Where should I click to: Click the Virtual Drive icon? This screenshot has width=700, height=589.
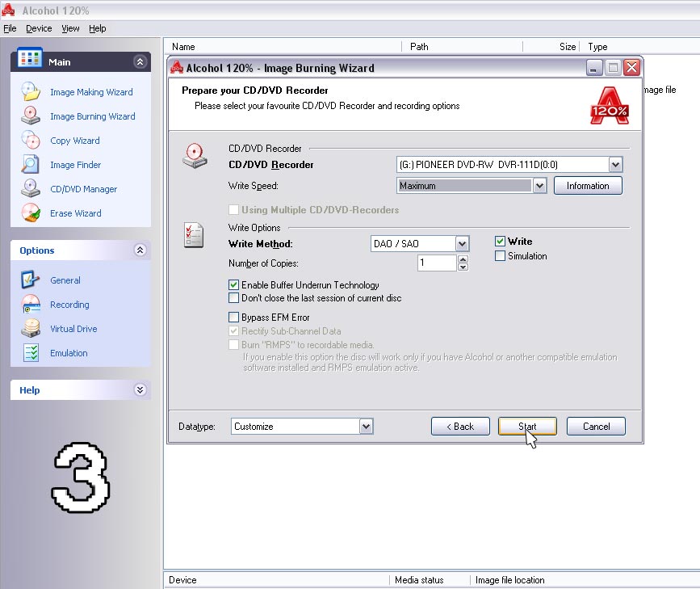pos(31,328)
